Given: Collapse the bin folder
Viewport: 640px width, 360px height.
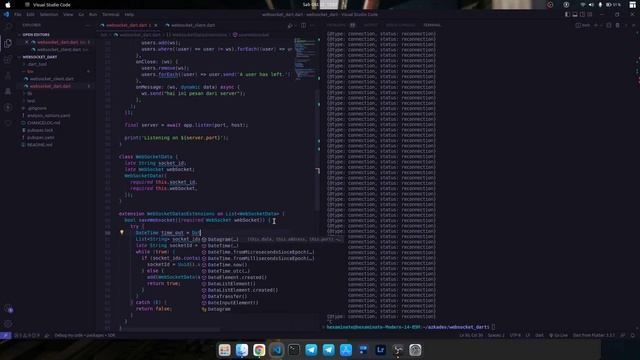Looking at the screenshot, I should pyautogui.click(x=30, y=71).
